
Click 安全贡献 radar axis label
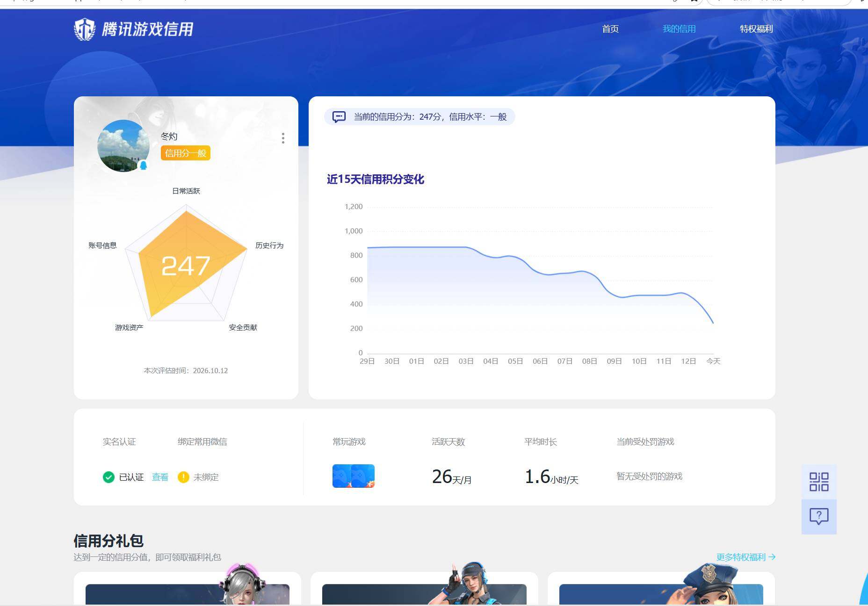(x=243, y=327)
